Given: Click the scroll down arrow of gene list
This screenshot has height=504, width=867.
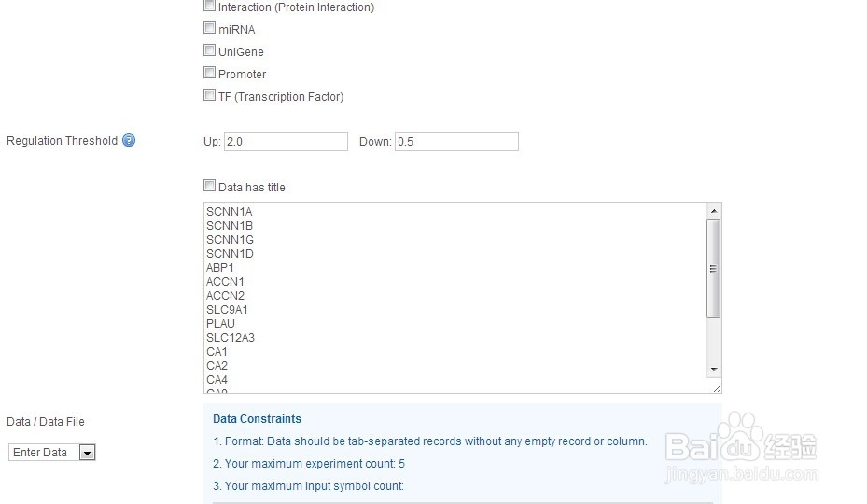Looking at the screenshot, I should click(714, 370).
